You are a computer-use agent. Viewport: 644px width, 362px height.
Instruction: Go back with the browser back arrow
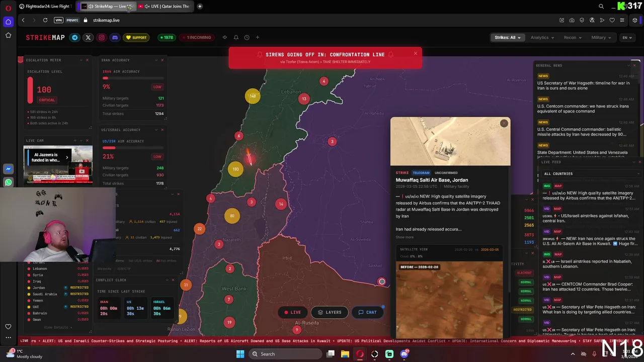click(23, 20)
